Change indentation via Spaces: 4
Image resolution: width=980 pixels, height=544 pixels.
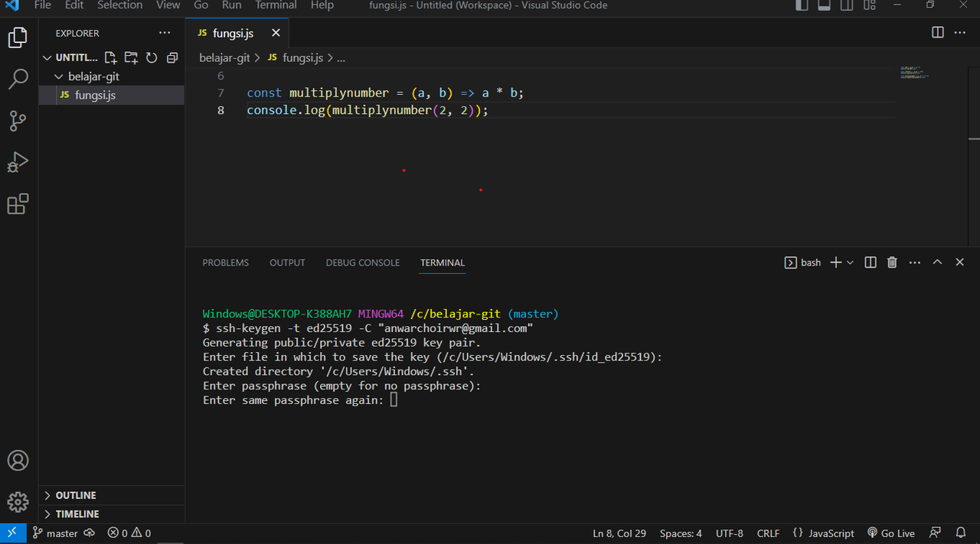coord(681,533)
